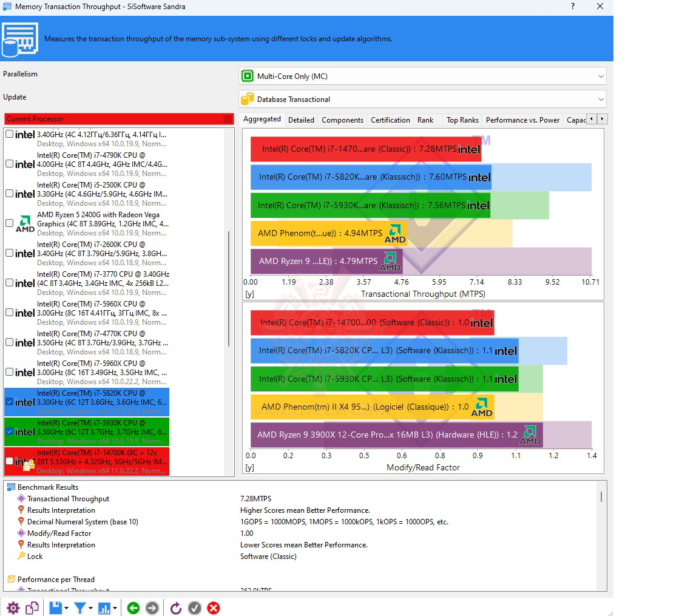Open the Top Ranks tab
Screen dimensions: 699x616
[462, 120]
